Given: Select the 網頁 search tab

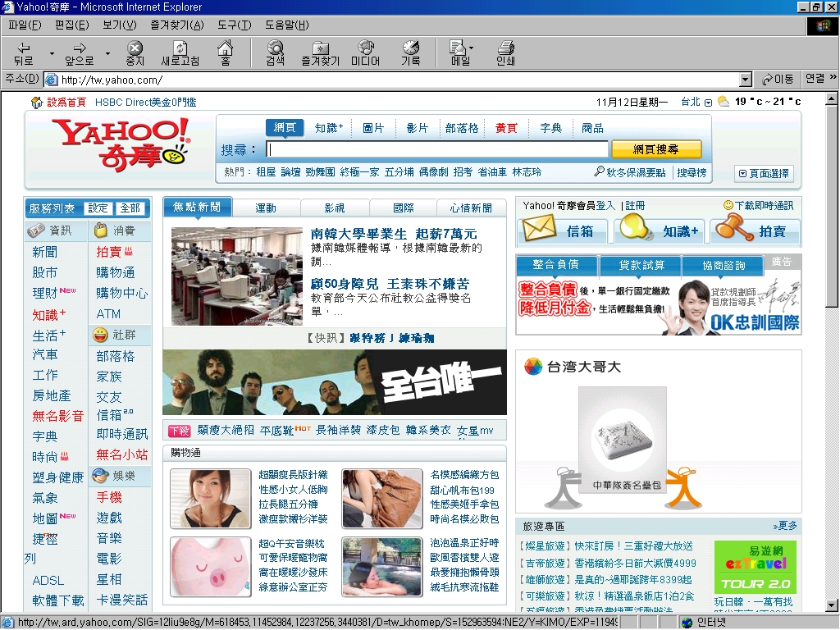Looking at the screenshot, I should coord(285,127).
